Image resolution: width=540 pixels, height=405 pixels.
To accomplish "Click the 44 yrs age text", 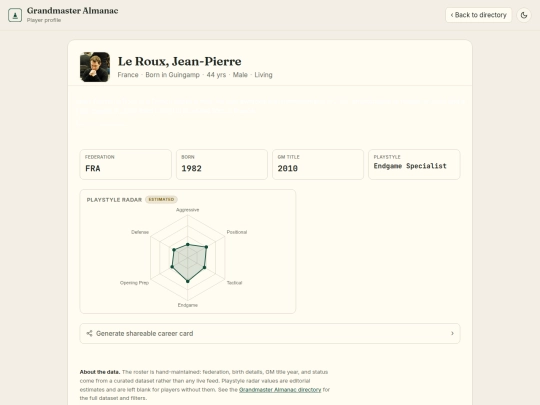I will tap(216, 75).
